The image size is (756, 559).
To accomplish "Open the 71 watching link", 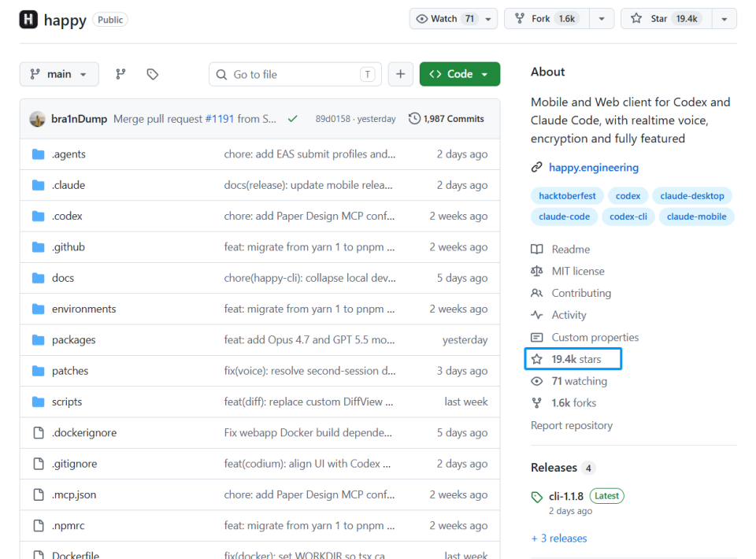I will click(x=579, y=381).
